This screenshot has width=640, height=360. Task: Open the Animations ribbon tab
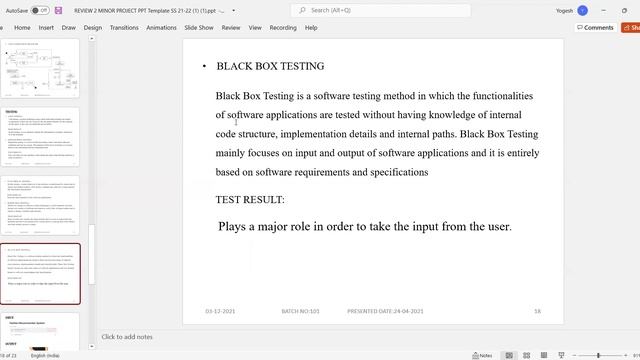click(x=161, y=28)
